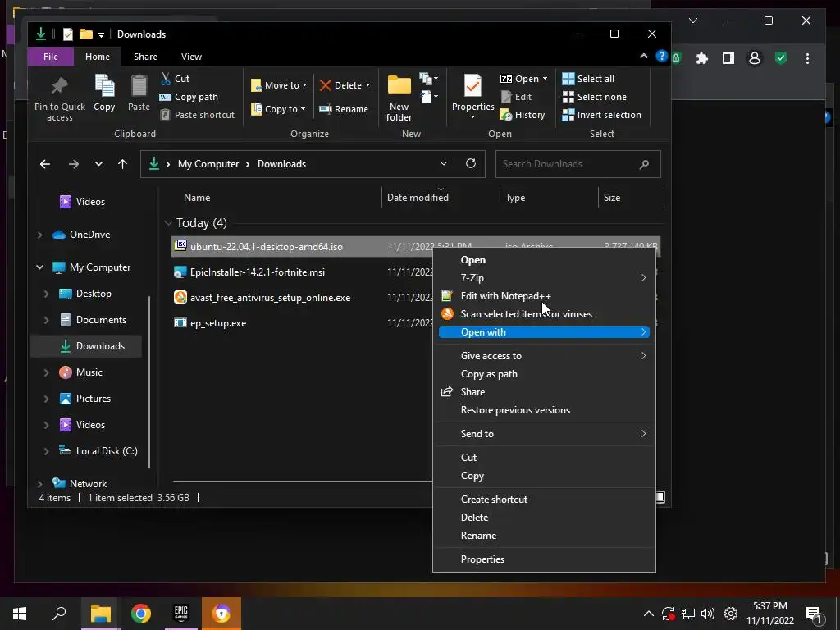Open the Send to submenu
Viewport: 840px width, 630px height.
coord(544,434)
